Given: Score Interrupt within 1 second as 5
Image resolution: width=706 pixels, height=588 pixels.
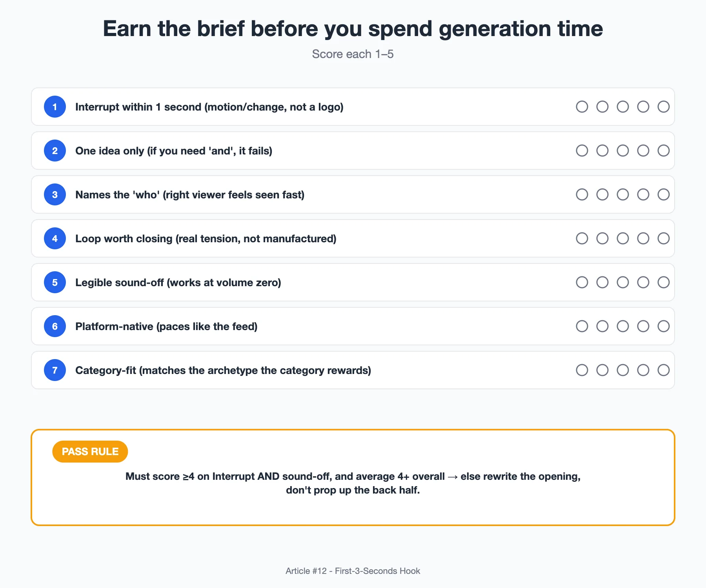Looking at the screenshot, I should 664,107.
